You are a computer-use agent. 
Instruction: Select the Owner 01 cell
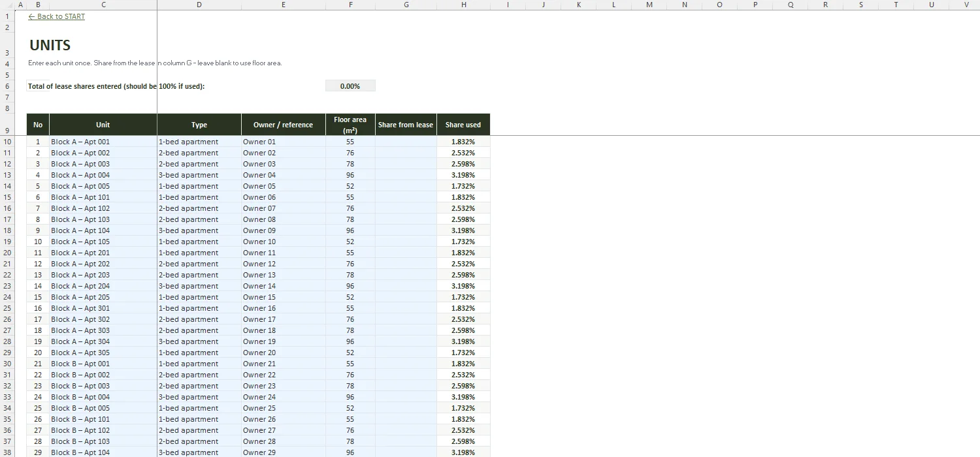tap(284, 142)
